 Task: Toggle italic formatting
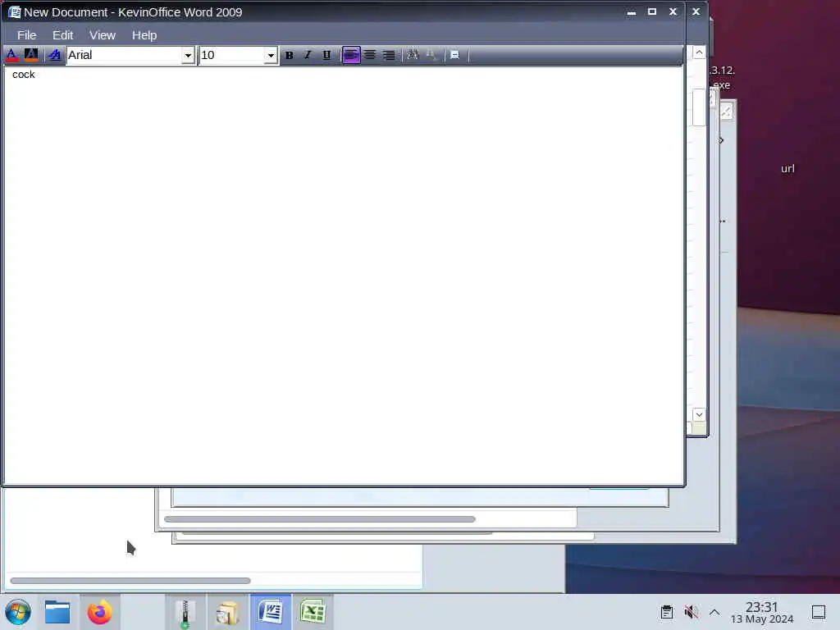pos(308,55)
